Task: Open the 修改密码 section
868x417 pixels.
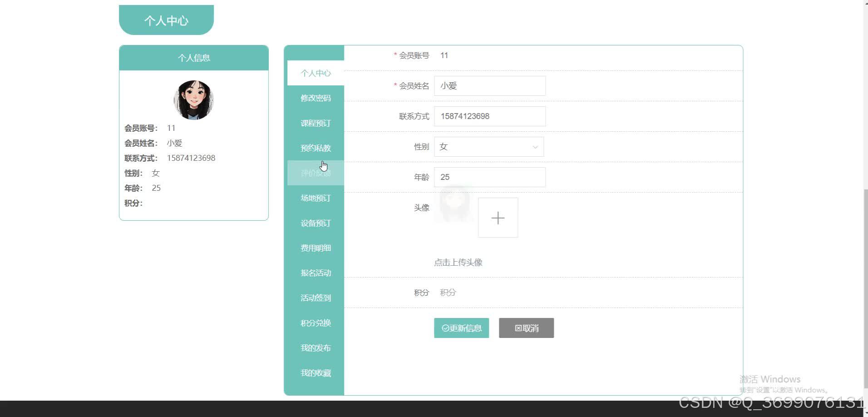Action: pos(316,98)
